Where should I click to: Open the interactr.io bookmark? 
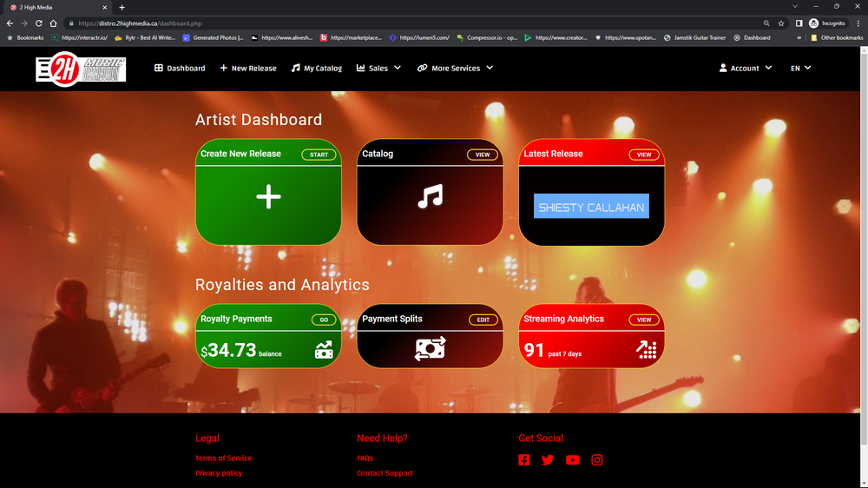(x=79, y=37)
